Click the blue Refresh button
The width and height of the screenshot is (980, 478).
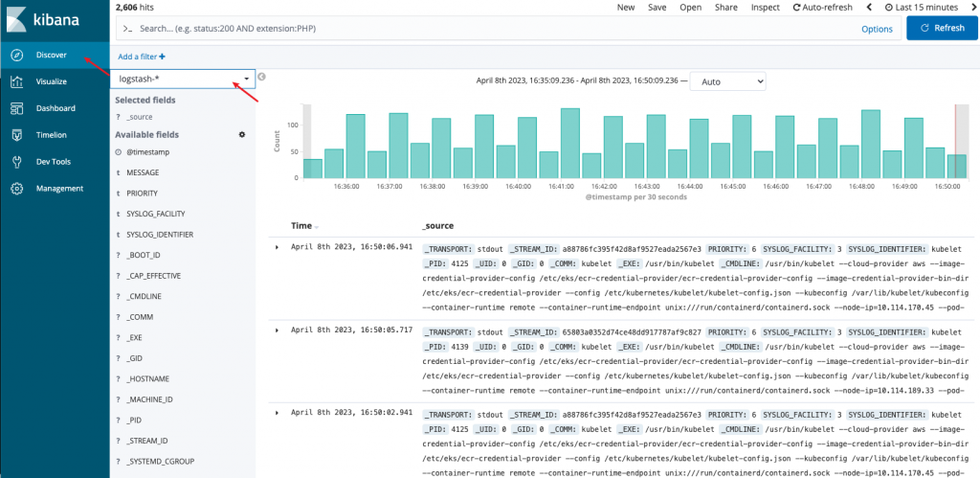point(942,28)
